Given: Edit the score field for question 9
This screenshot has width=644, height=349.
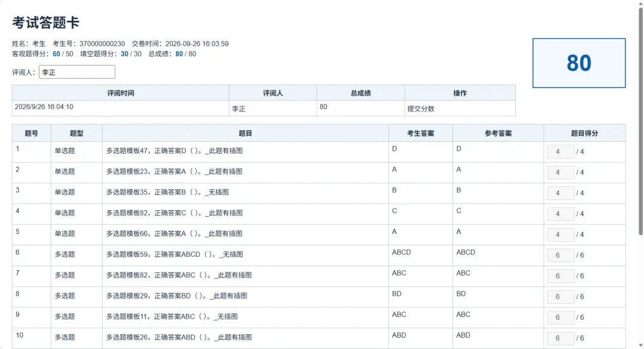Looking at the screenshot, I should (x=561, y=317).
